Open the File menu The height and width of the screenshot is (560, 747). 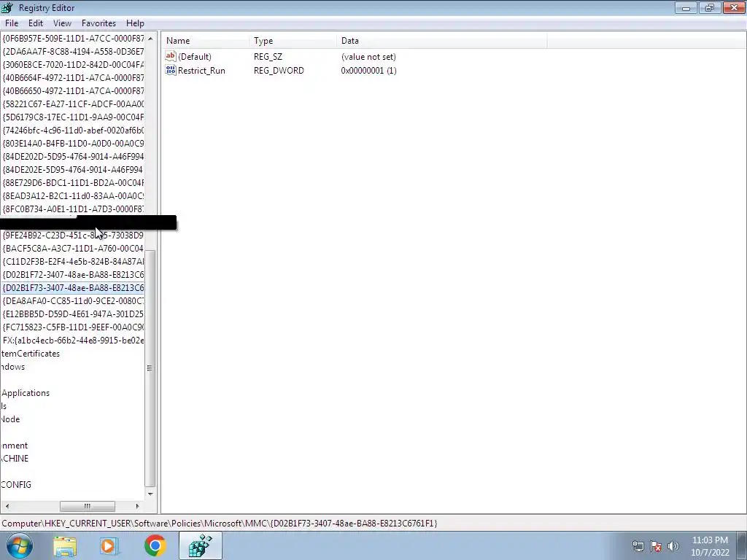pos(12,23)
